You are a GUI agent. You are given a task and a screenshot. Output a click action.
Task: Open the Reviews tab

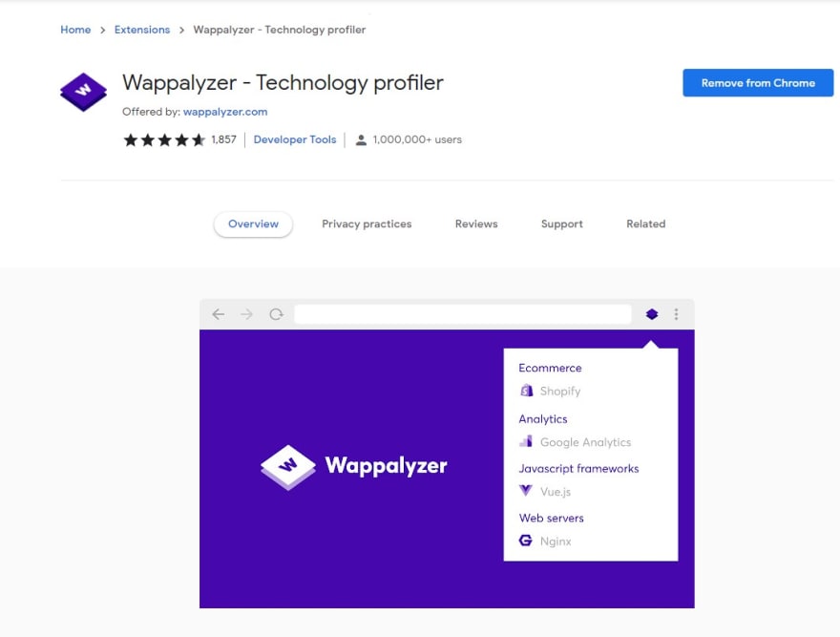click(476, 224)
